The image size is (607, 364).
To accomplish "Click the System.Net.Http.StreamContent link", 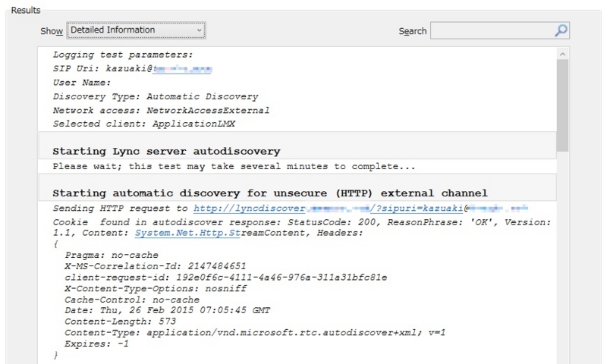I will (187, 233).
